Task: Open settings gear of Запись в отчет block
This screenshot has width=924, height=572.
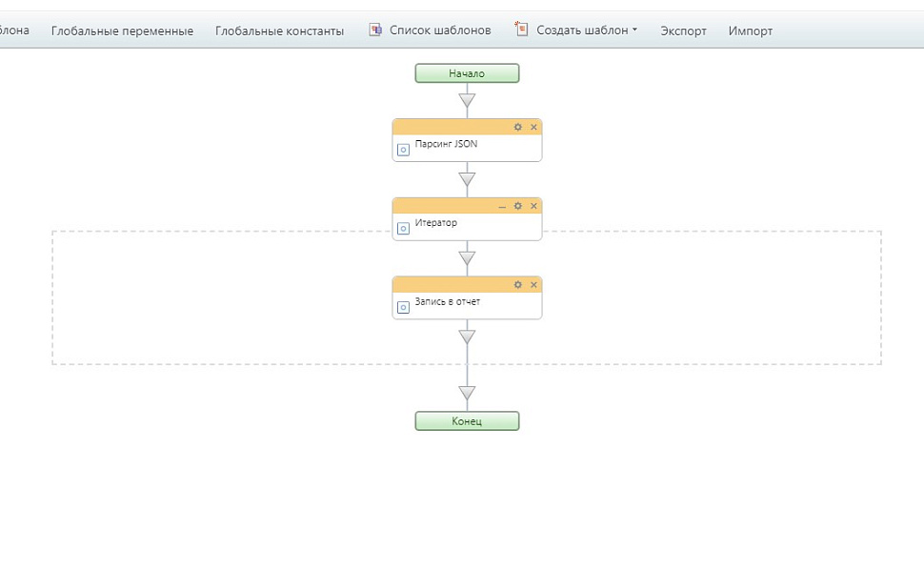Action: 518,285
